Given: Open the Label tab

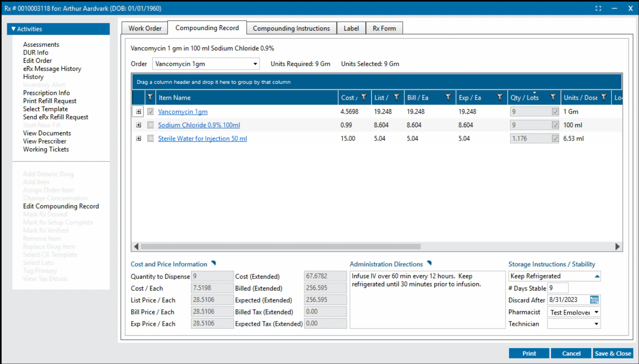Looking at the screenshot, I should [x=351, y=28].
